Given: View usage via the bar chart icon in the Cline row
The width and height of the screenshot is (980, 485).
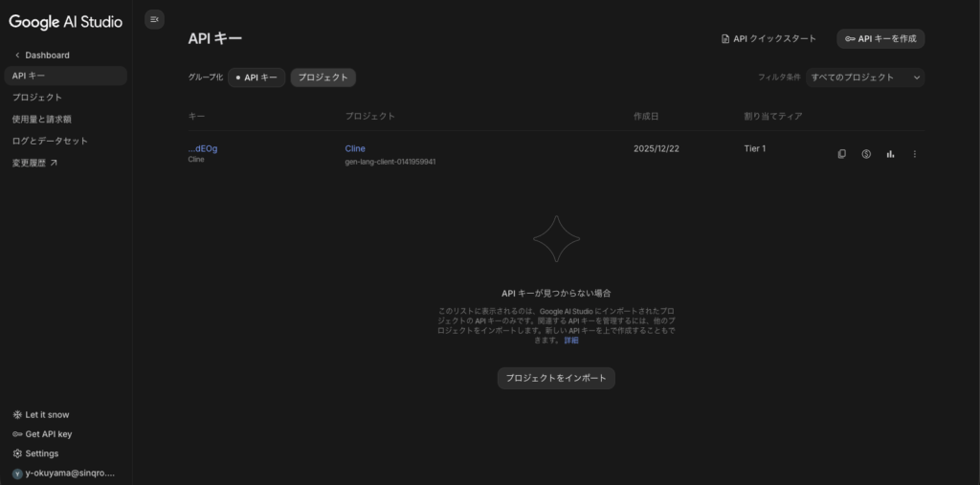Looking at the screenshot, I should click(x=890, y=154).
